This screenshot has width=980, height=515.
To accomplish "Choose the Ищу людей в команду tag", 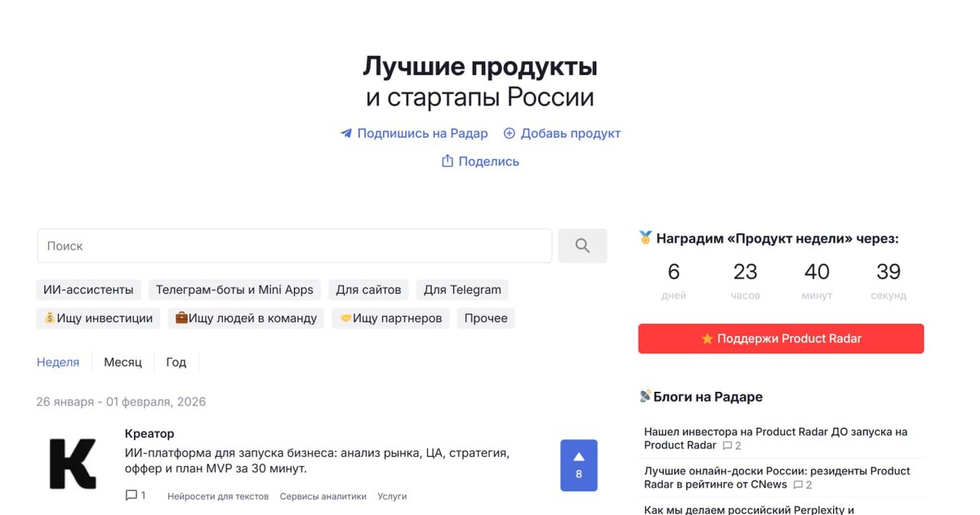I will pos(246,318).
